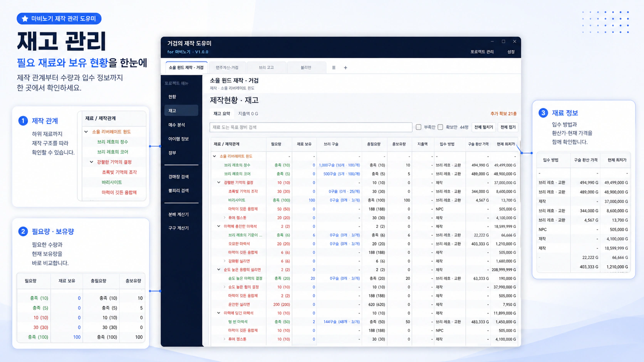Viewport: 644px width, 362px height.
Task: Enable the 확보만 filter checkbox
Action: (440, 127)
